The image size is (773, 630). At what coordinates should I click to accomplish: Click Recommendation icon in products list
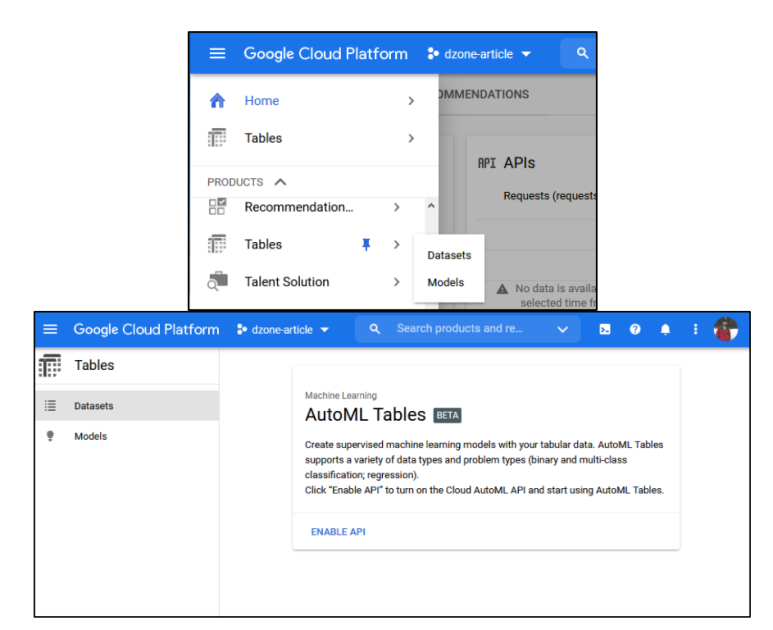point(217,207)
